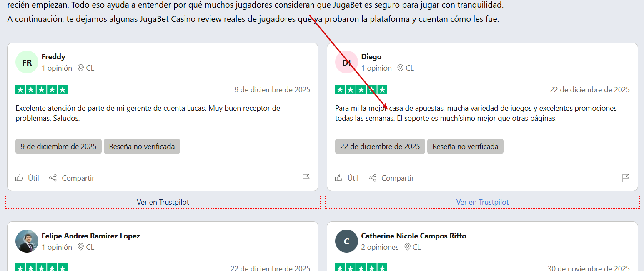Click 'Reseña no verificada' tag on Diego's review
The image size is (644, 271).
(465, 147)
